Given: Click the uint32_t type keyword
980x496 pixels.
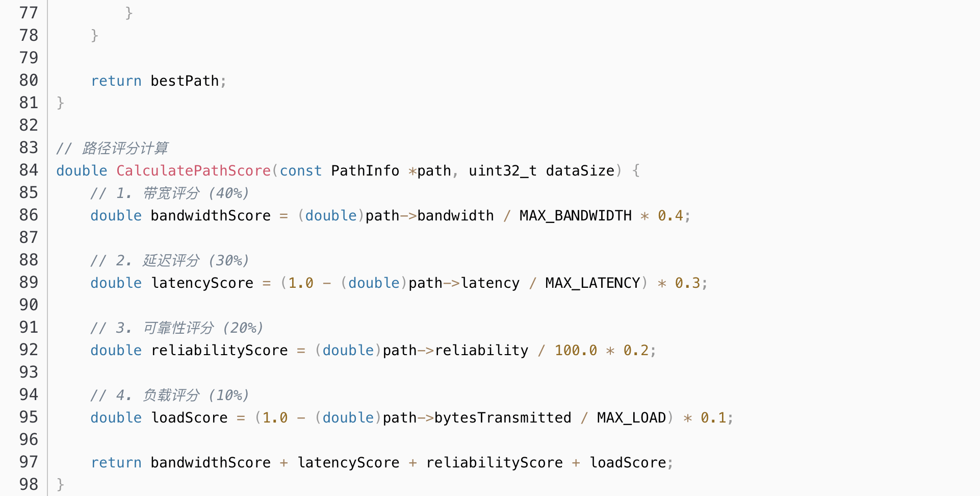Looking at the screenshot, I should (x=502, y=170).
